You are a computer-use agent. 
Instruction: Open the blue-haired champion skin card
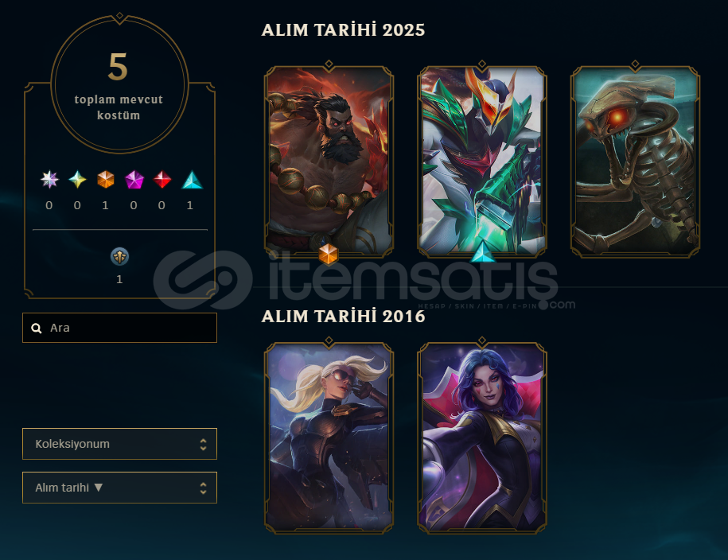(x=482, y=437)
